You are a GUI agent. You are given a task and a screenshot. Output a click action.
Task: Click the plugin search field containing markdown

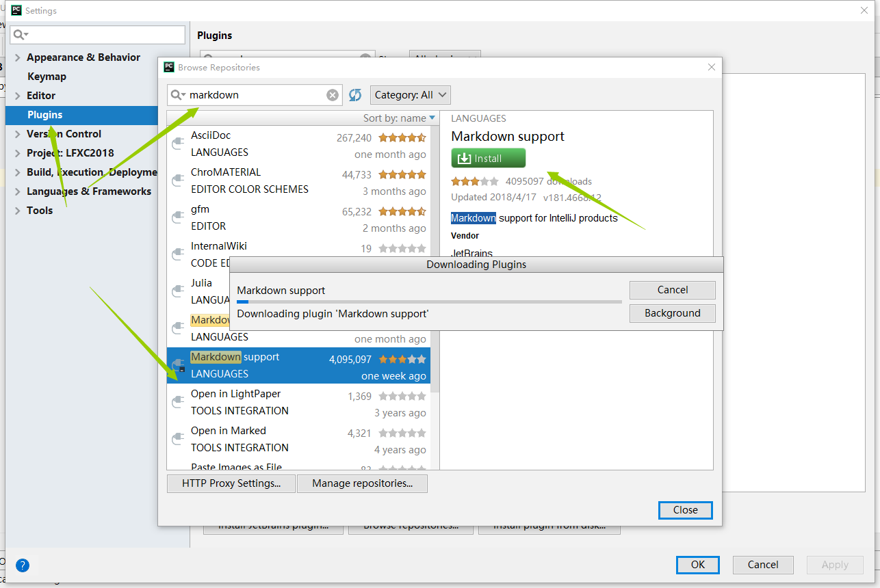tap(255, 95)
